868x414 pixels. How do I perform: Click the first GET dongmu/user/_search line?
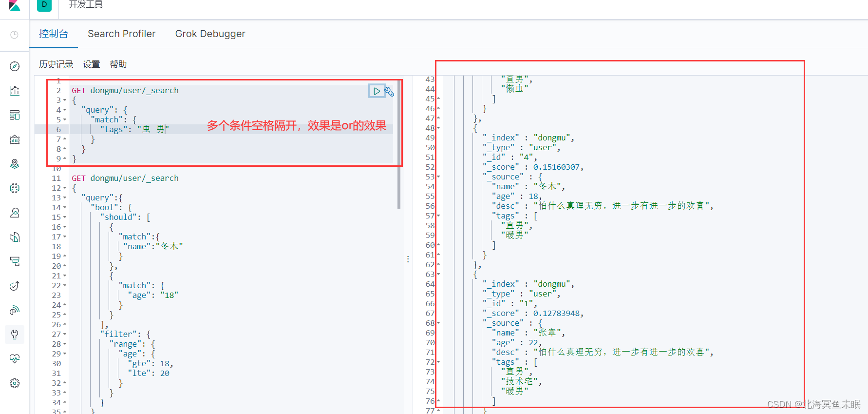coord(125,90)
